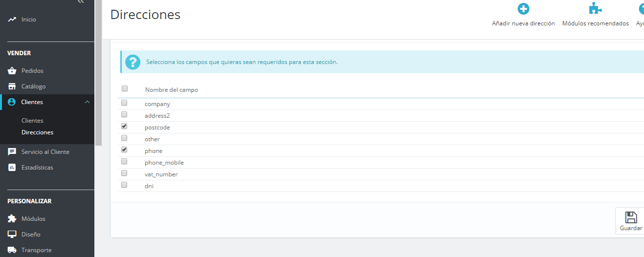Collapse the Clientes menu chevron
The width and height of the screenshot is (644, 257).
click(x=87, y=102)
